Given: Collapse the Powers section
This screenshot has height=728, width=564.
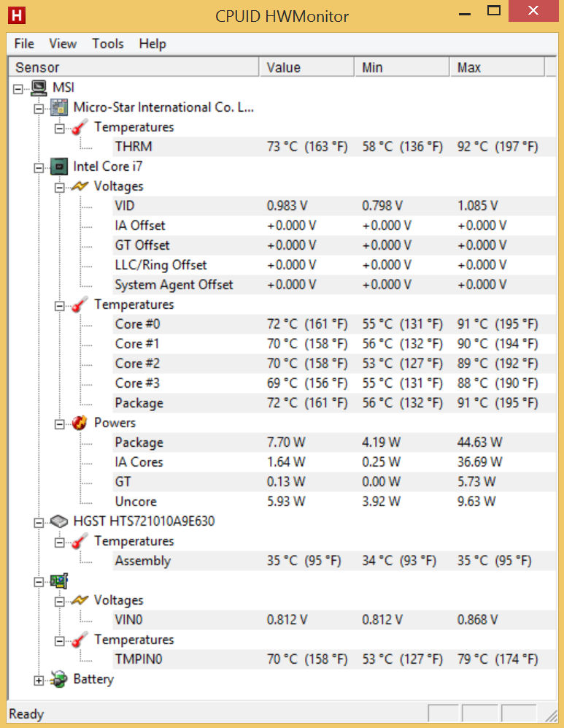Looking at the screenshot, I should [59, 424].
